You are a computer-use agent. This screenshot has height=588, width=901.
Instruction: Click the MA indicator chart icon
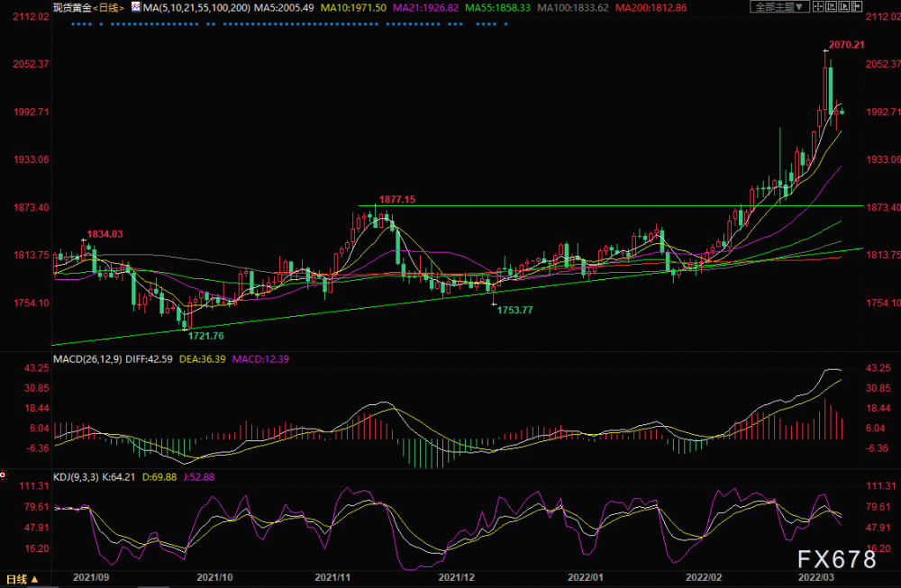pos(136,7)
